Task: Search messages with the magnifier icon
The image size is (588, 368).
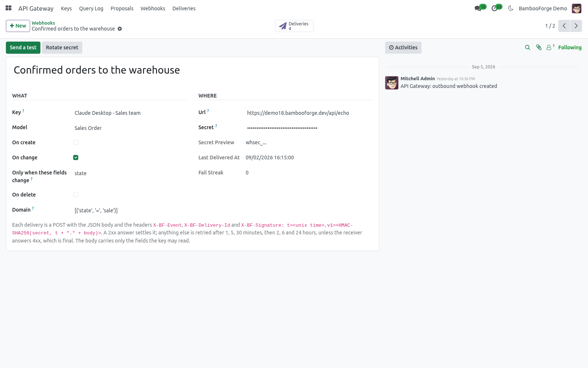Action: pos(528,47)
